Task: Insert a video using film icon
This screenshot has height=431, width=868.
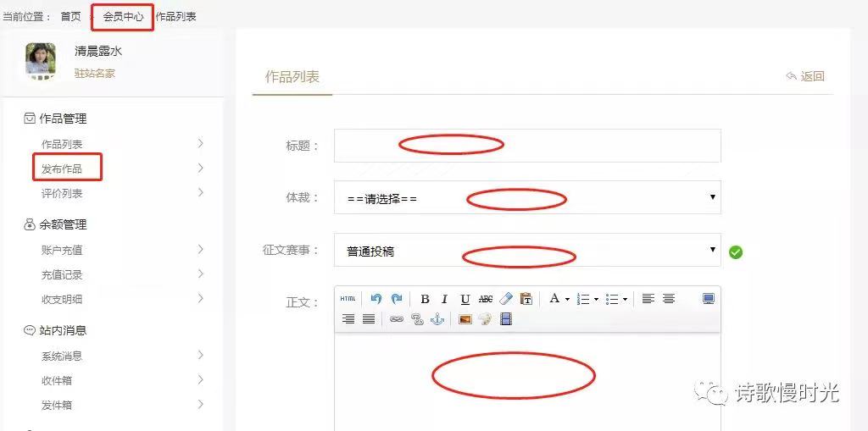Action: point(506,319)
